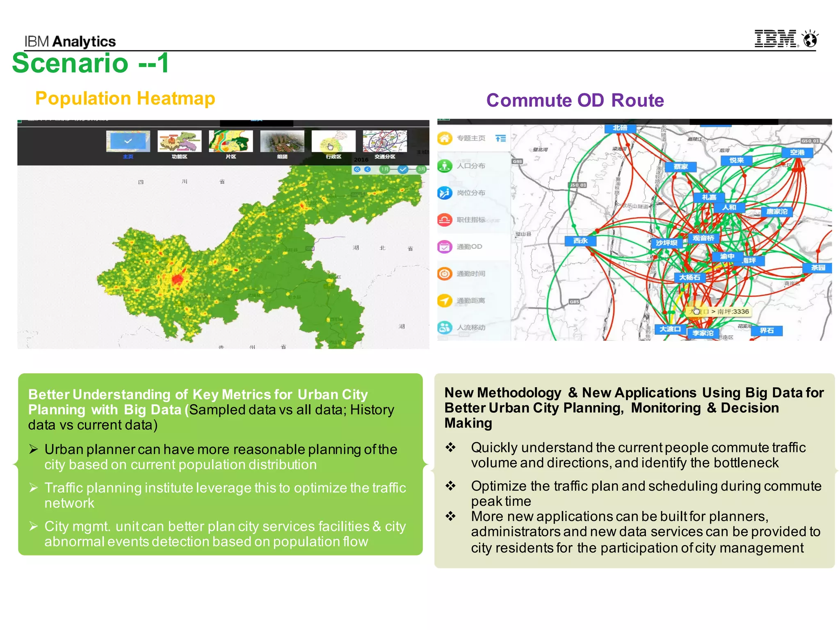Click the 大杨石 node label on map
This screenshot has height=630, width=840.
689,278
